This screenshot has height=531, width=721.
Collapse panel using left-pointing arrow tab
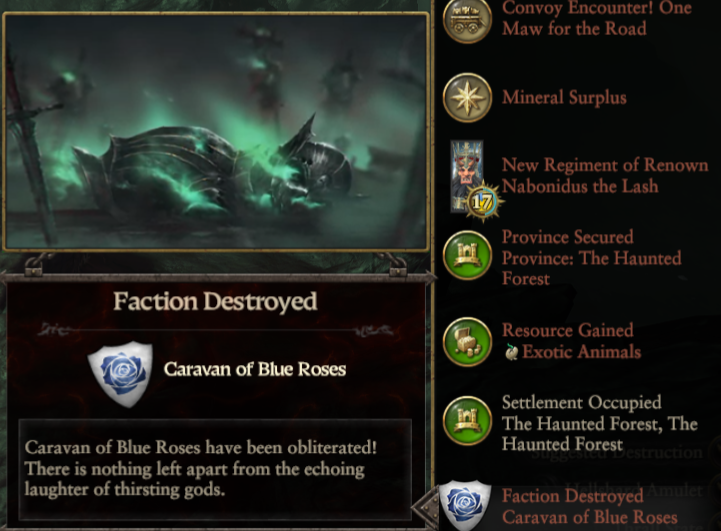(x=425, y=508)
